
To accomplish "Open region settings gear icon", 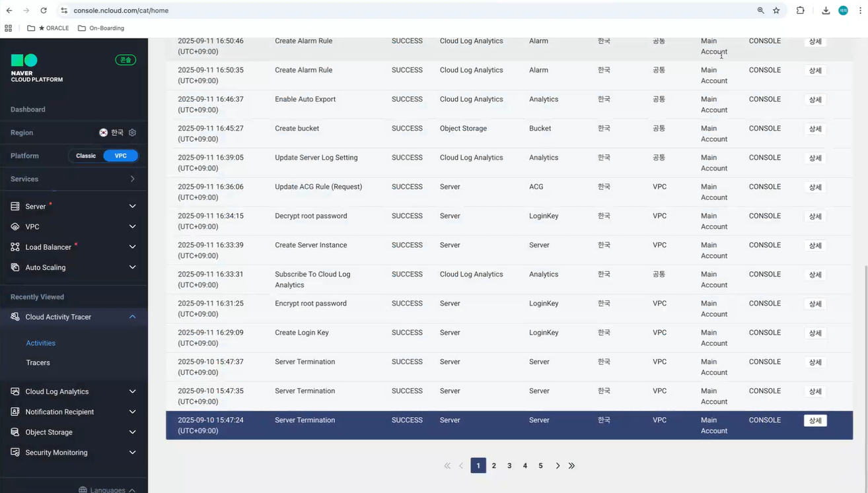I will pos(132,133).
